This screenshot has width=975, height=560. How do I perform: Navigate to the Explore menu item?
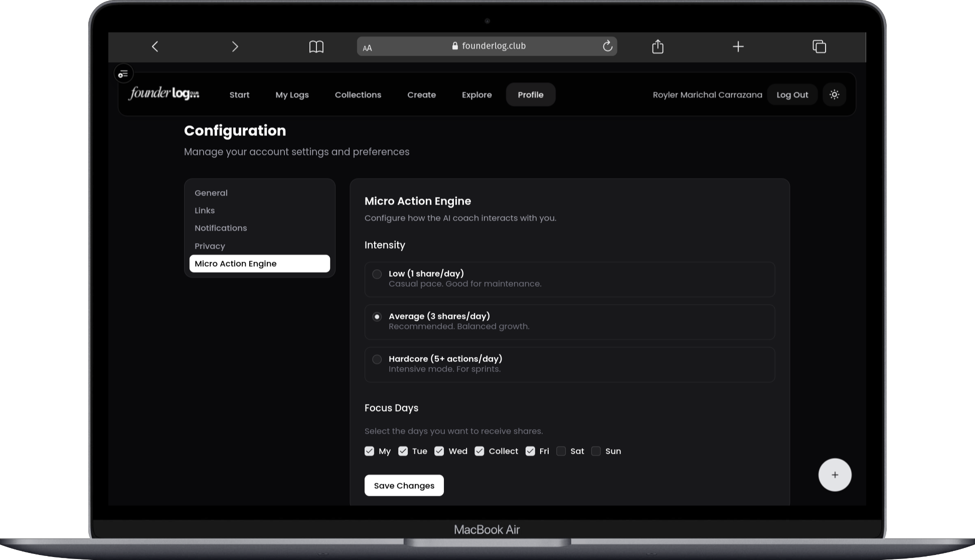pos(476,94)
